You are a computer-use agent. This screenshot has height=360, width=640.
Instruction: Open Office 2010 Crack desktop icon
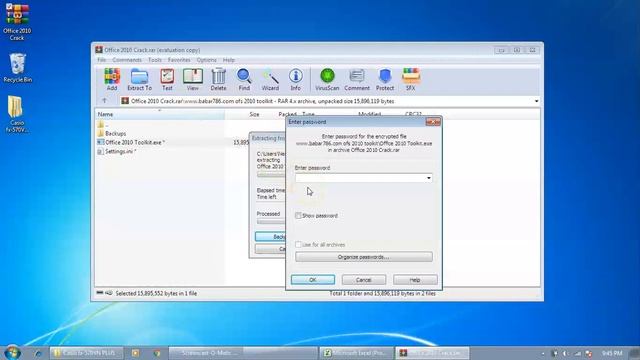(17, 22)
